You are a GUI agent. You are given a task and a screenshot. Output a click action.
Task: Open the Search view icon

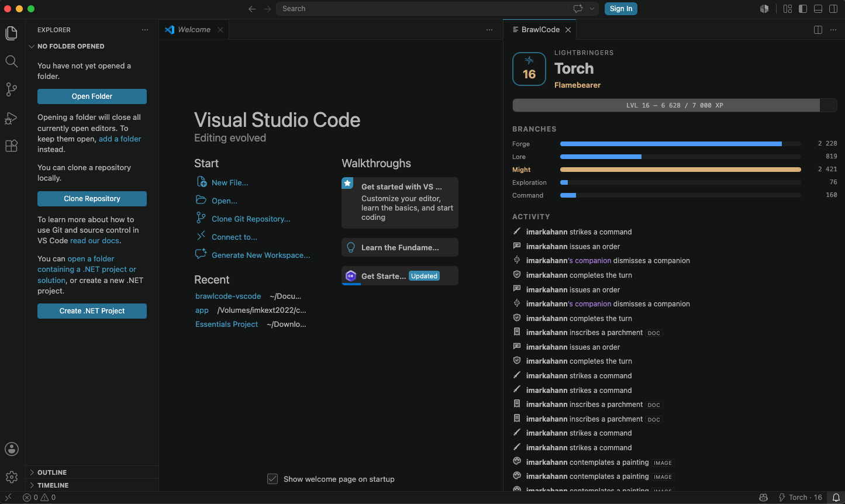tap(12, 61)
